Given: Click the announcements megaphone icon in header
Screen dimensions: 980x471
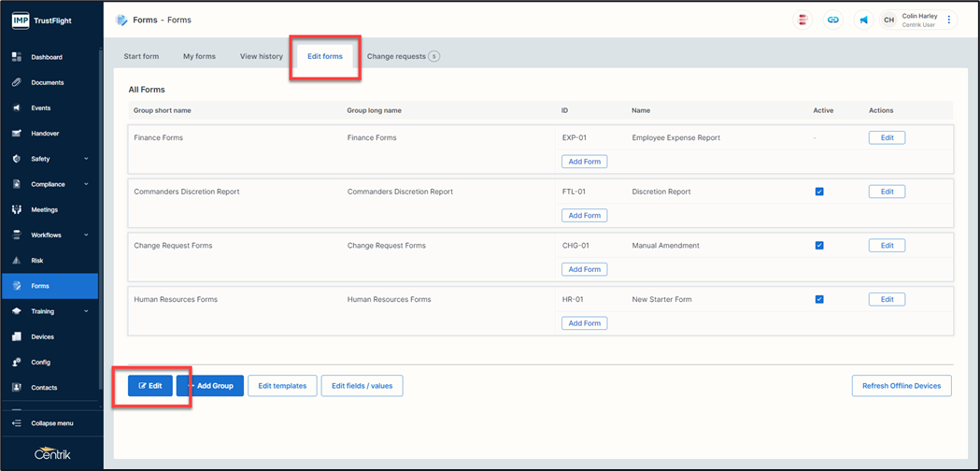Looking at the screenshot, I should [863, 20].
